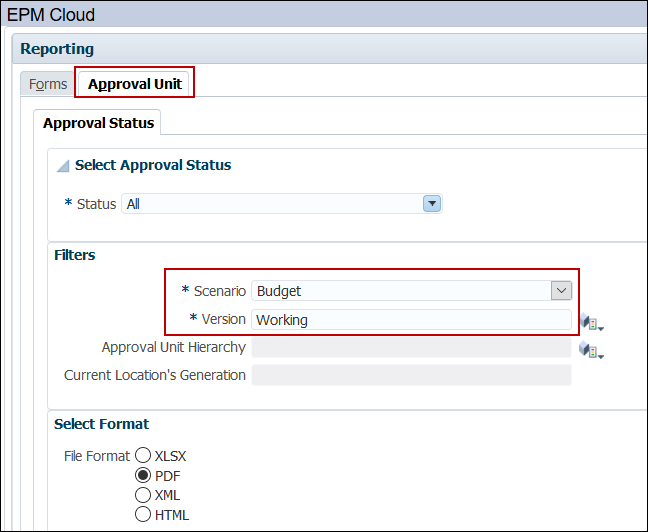The width and height of the screenshot is (648, 532).
Task: Click the Select Approval Status heading
Action: pos(152,165)
